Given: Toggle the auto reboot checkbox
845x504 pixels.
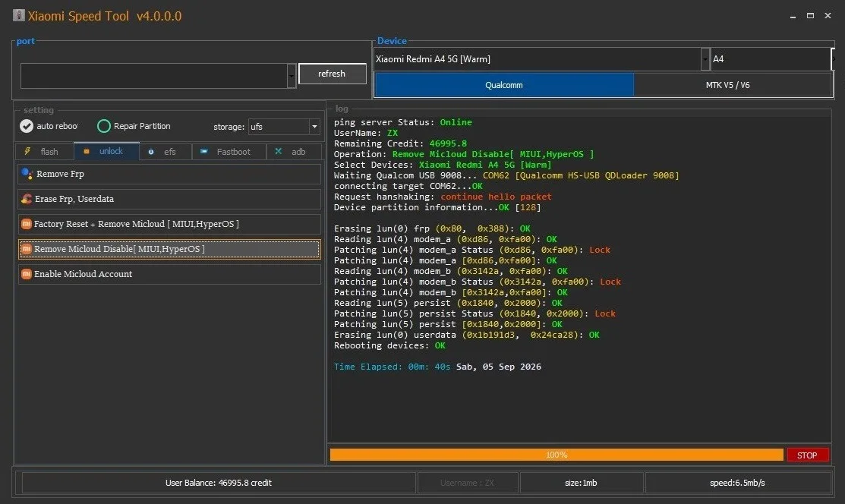Looking at the screenshot, I should click(27, 126).
